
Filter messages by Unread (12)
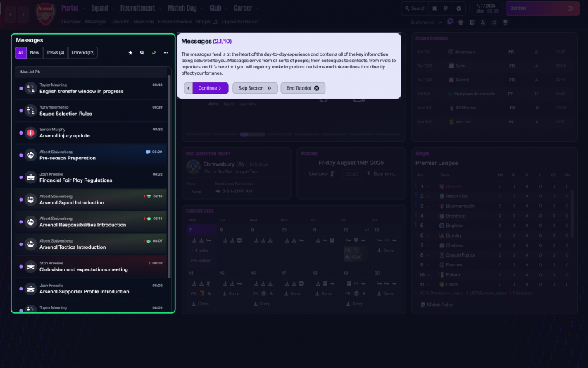[82, 53]
